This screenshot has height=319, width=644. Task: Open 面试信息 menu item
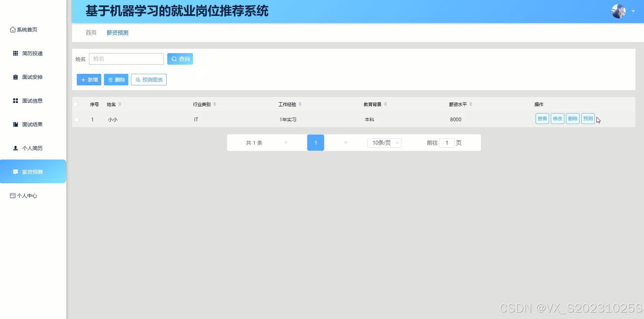pos(33,101)
